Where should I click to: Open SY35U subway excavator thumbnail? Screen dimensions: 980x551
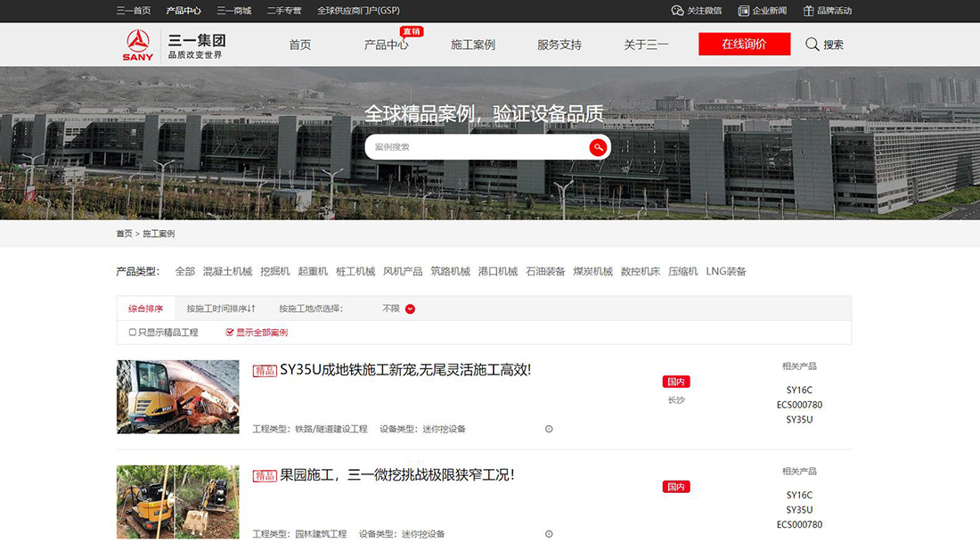pyautogui.click(x=178, y=397)
